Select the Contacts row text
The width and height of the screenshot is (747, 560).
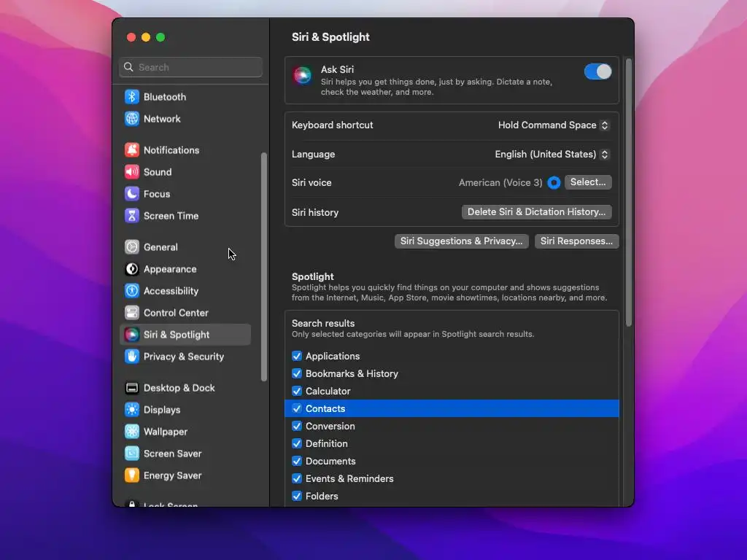point(325,408)
